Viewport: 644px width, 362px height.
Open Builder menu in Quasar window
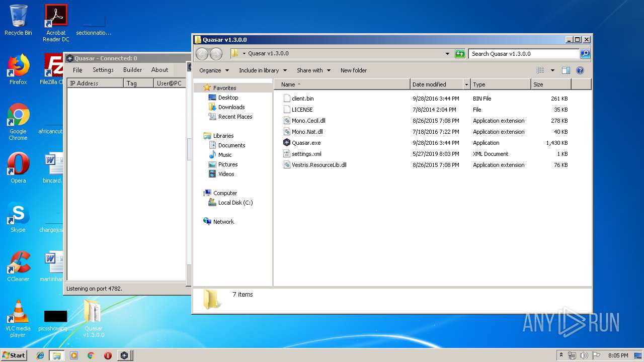(133, 70)
